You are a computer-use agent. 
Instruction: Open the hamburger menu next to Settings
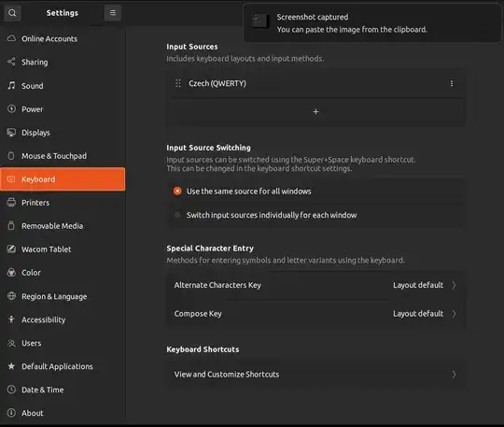(113, 13)
